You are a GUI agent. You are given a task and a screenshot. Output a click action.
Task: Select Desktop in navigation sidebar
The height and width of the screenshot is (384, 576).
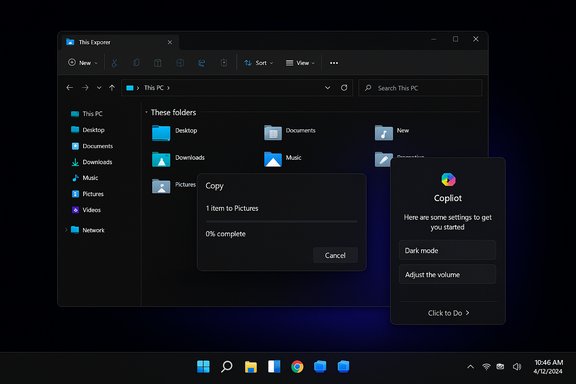(x=88, y=130)
